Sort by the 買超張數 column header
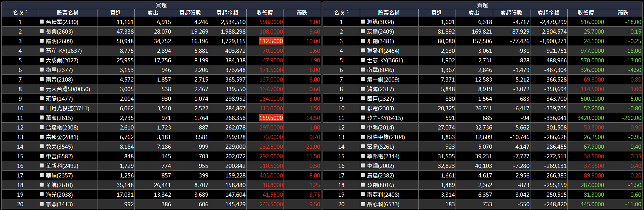Screen dimensions: 644x210 coord(190,13)
